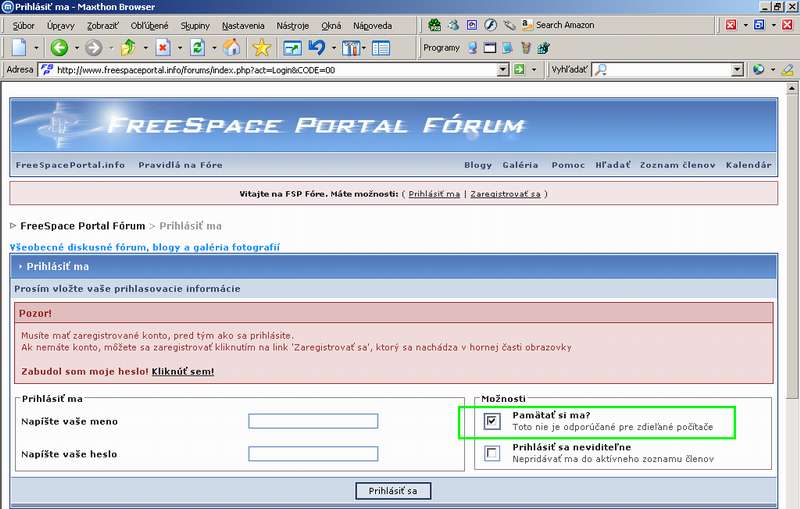
Task: Go back with the green Back arrow
Action: pos(59,48)
